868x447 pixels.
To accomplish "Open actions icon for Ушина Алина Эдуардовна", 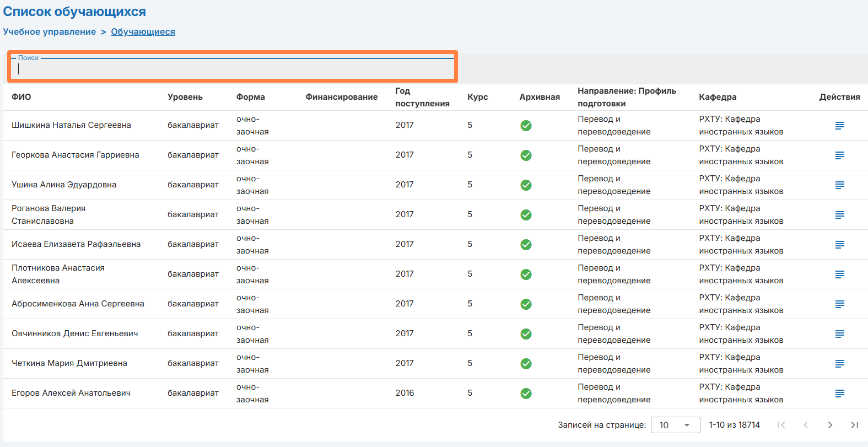I will tap(839, 185).
